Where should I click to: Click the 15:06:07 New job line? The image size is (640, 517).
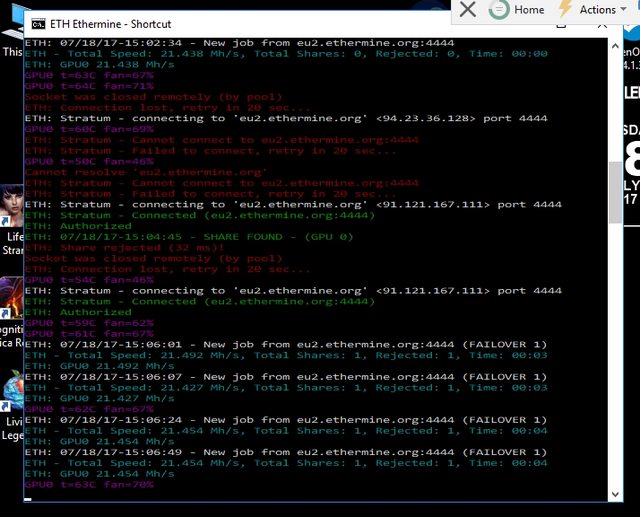click(286, 377)
